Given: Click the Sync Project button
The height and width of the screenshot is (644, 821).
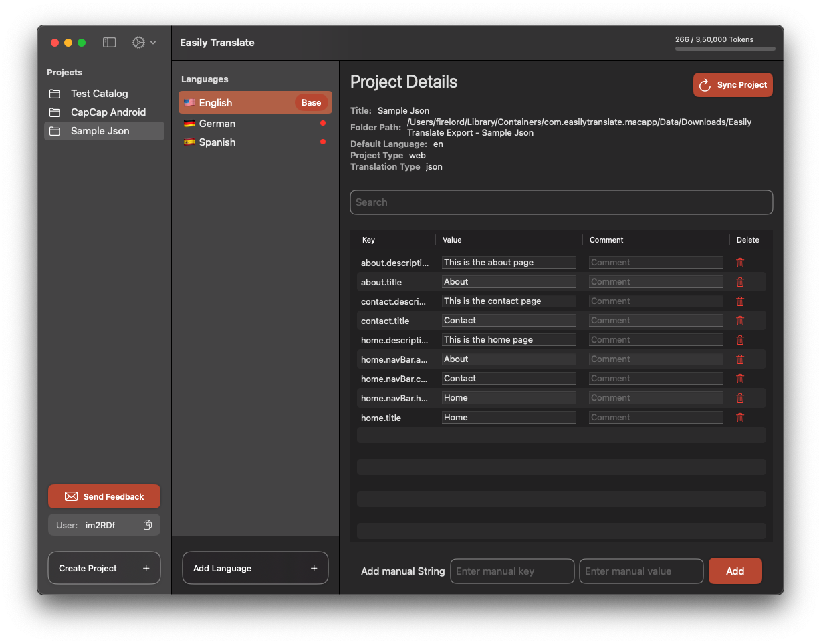Looking at the screenshot, I should point(733,85).
